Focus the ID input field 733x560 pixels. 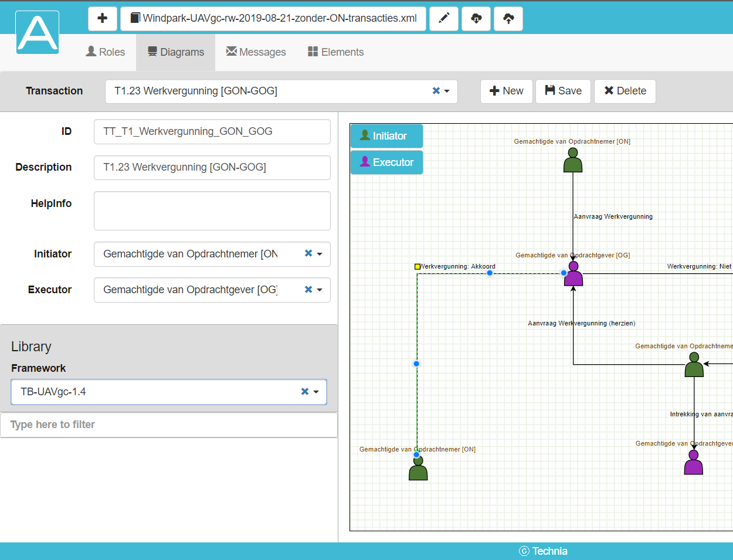(212, 131)
